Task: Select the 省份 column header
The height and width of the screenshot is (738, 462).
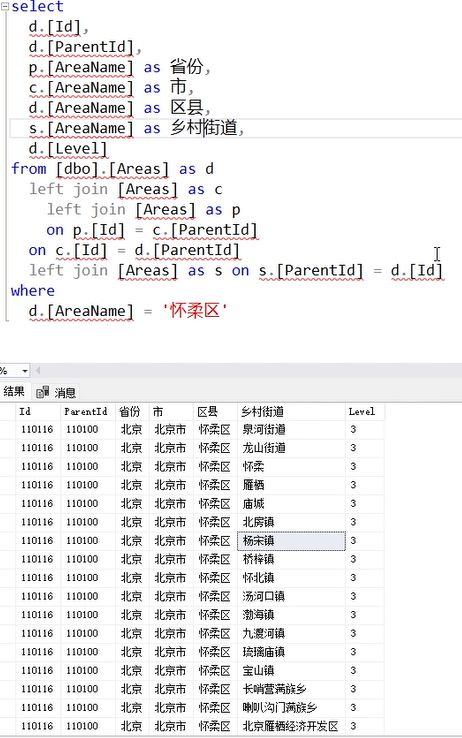Action: (132, 411)
